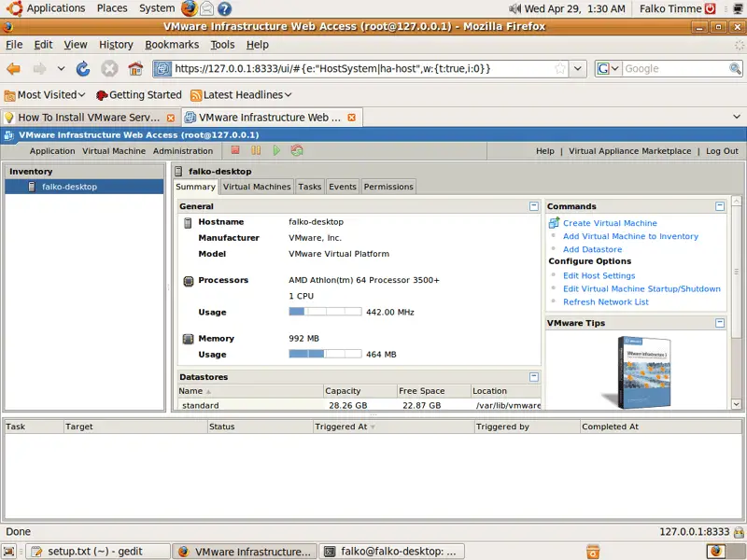The height and width of the screenshot is (560, 747).
Task: Open the VMware Virtual Machine menu
Action: pyautogui.click(x=114, y=151)
